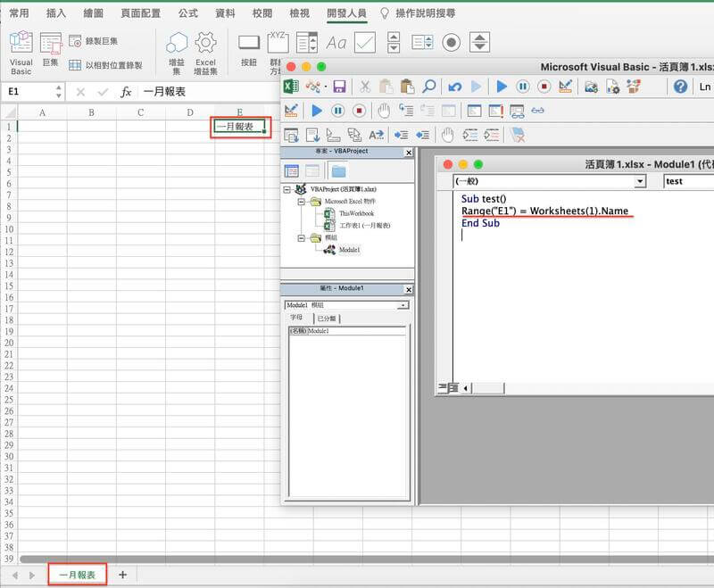Select the 已分類 tab in the properties pane

[x=328, y=318]
